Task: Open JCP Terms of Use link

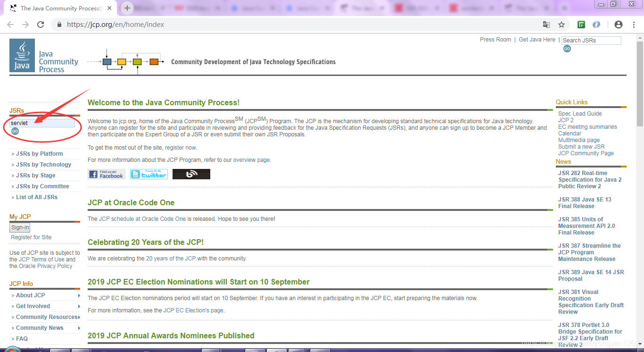Action: (x=41, y=260)
